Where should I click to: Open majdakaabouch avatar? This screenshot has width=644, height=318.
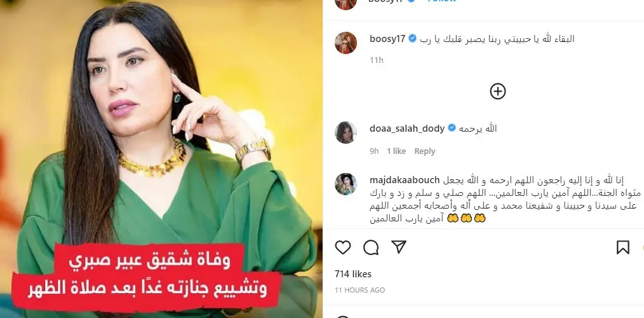pyautogui.click(x=345, y=184)
